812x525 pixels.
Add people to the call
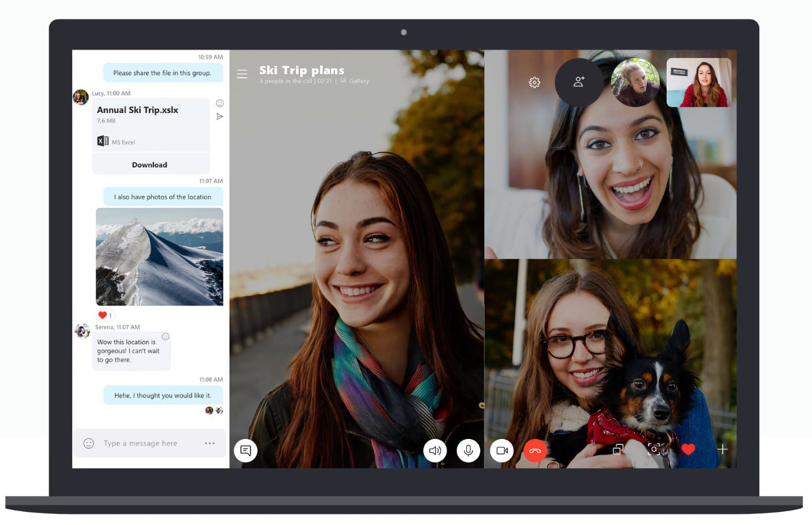tap(579, 82)
